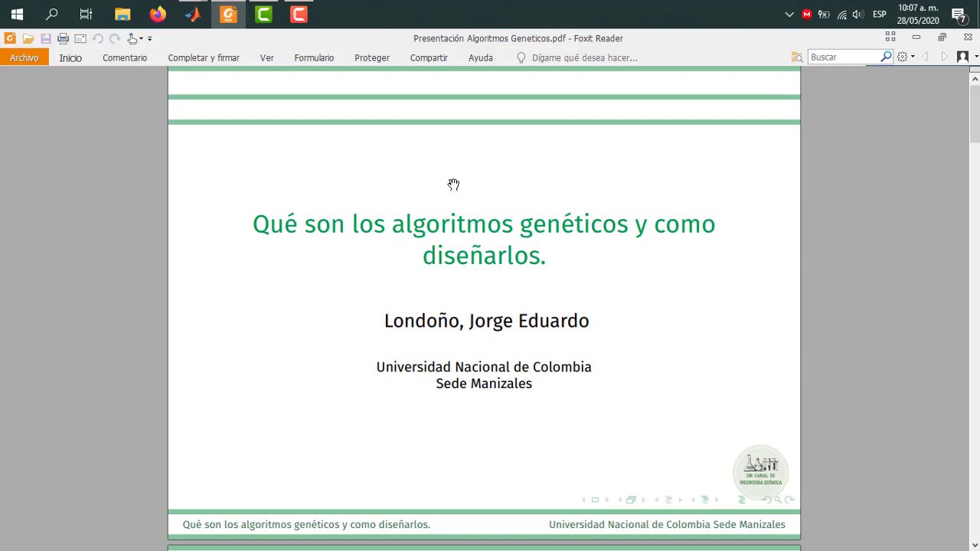The height and width of the screenshot is (551, 980).
Task: Open the green Camtasia taskbar icon
Action: [263, 14]
